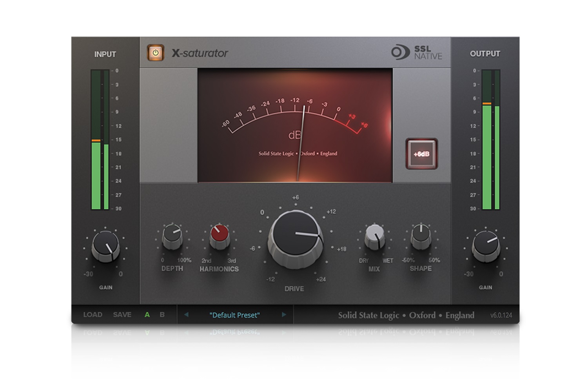
Task: Click the Shape knob
Action: [421, 235]
